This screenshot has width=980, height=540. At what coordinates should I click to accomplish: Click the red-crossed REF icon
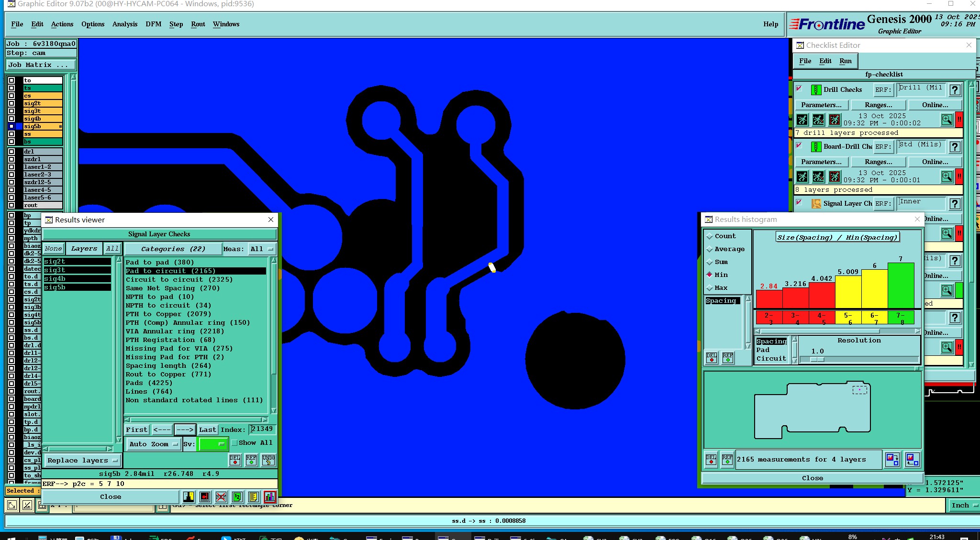(221, 497)
